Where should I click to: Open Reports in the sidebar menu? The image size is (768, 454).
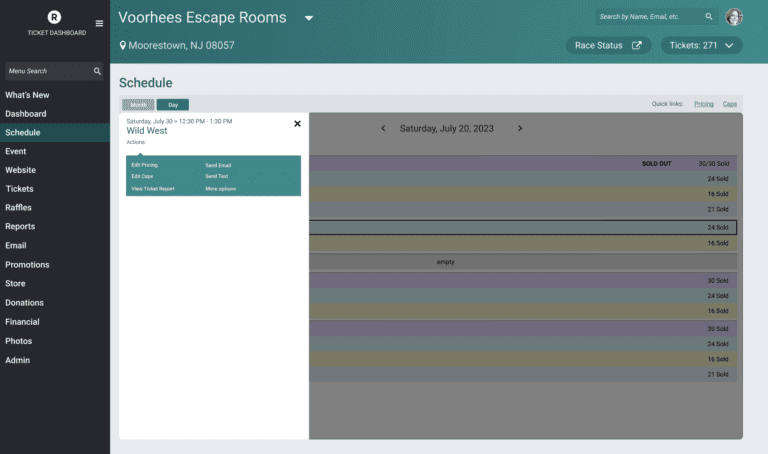(20, 227)
